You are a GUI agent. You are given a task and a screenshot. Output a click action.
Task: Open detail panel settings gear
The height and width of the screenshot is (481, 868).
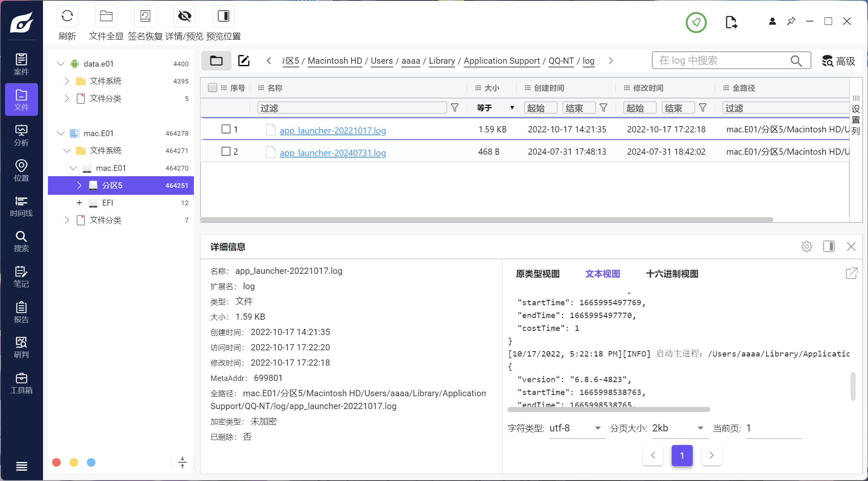pyautogui.click(x=806, y=246)
